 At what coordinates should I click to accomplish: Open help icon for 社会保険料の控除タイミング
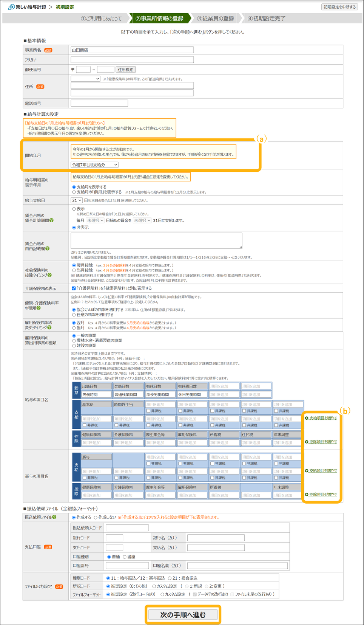click(49, 275)
